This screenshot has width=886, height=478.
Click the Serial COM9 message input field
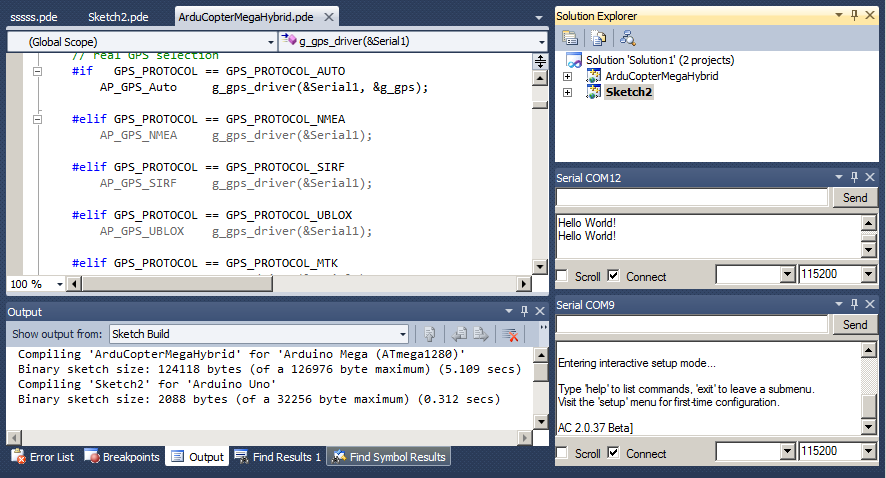[x=692, y=324]
